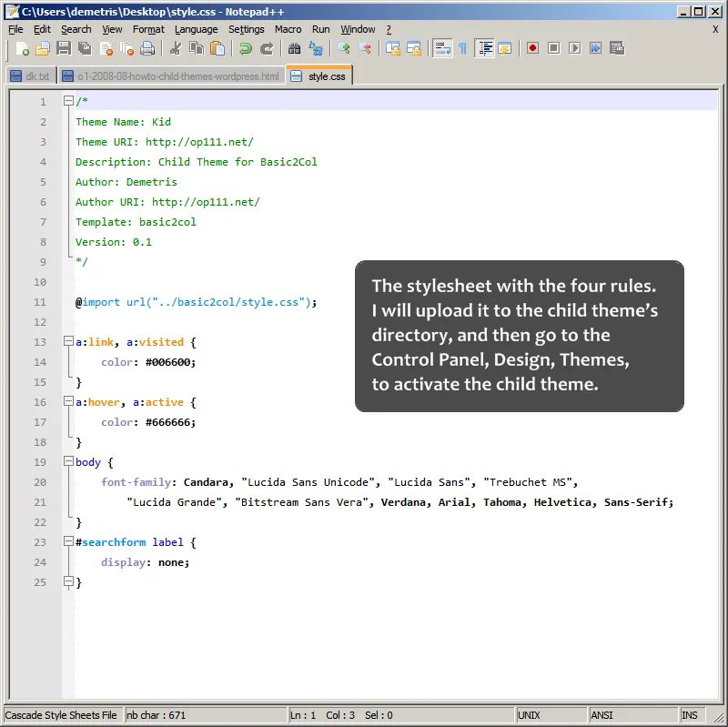Click the Ln : 1 Col : 3 status entry
728x727 pixels.
pyautogui.click(x=401, y=715)
